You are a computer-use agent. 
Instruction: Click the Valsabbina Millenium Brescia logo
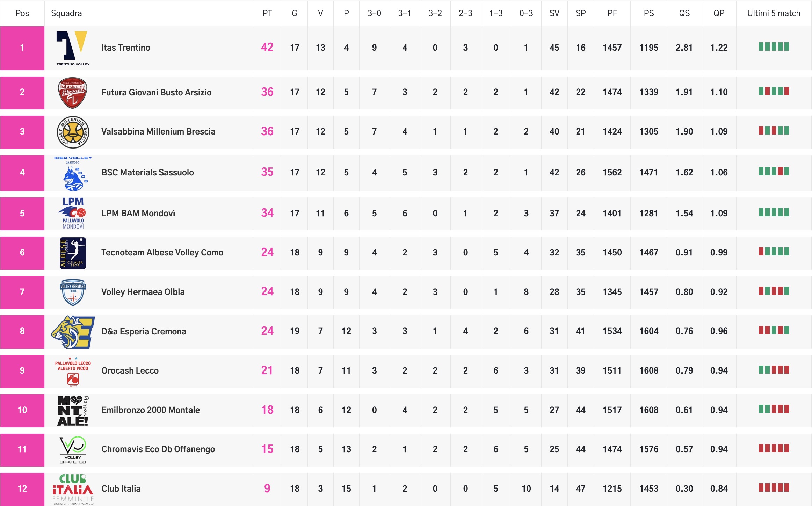73,132
